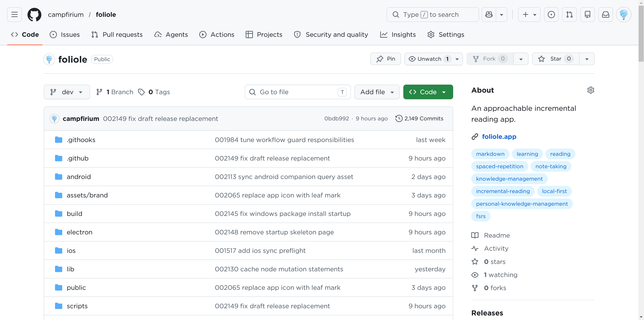644x320 pixels.
Task: Open commit '002148 remove startup skeleton page'
Action: tap(274, 232)
